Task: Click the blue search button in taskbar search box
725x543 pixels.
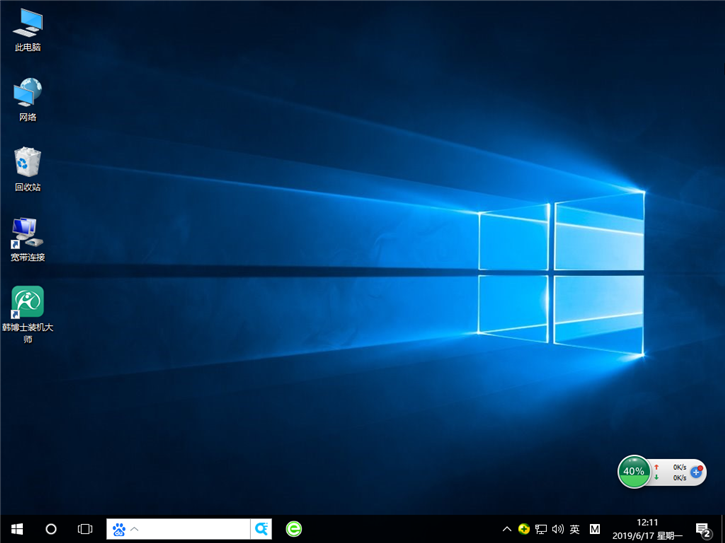Action: point(261,529)
